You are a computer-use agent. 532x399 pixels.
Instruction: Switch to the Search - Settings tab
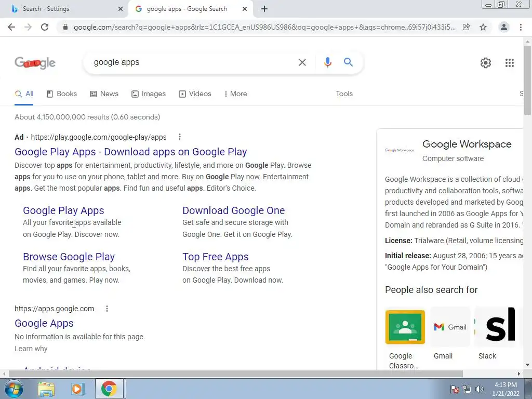click(64, 9)
